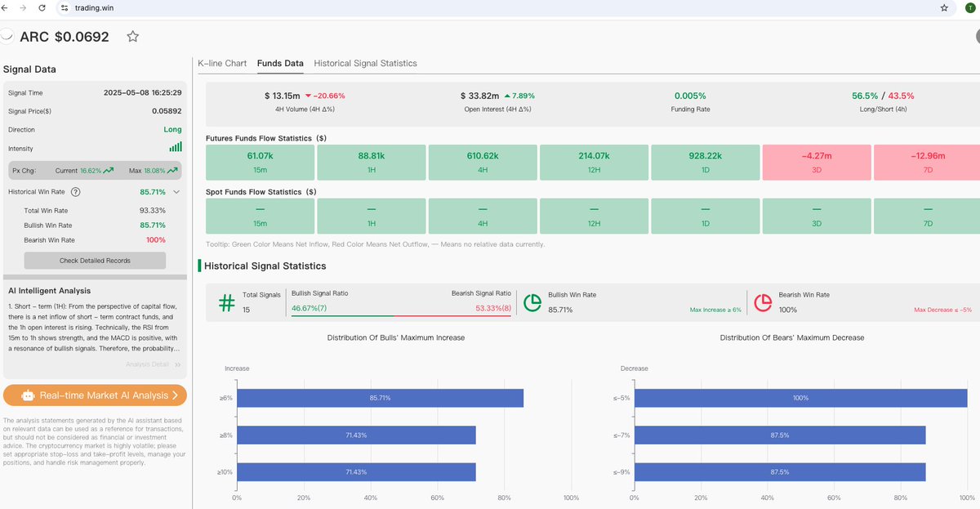Select the futures 12H cell showing 214.07k
Screen dimensions: 980x509
point(594,162)
